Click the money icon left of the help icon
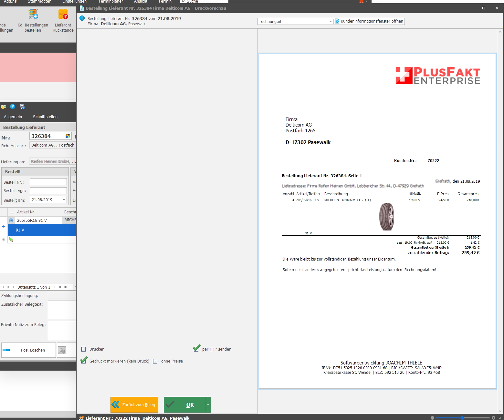504x420 pixels. tap(4, 107)
